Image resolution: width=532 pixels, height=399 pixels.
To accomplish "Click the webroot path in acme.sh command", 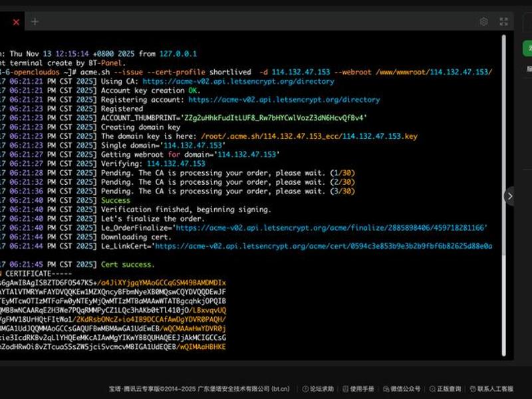I will pyautogui.click(x=434, y=72).
